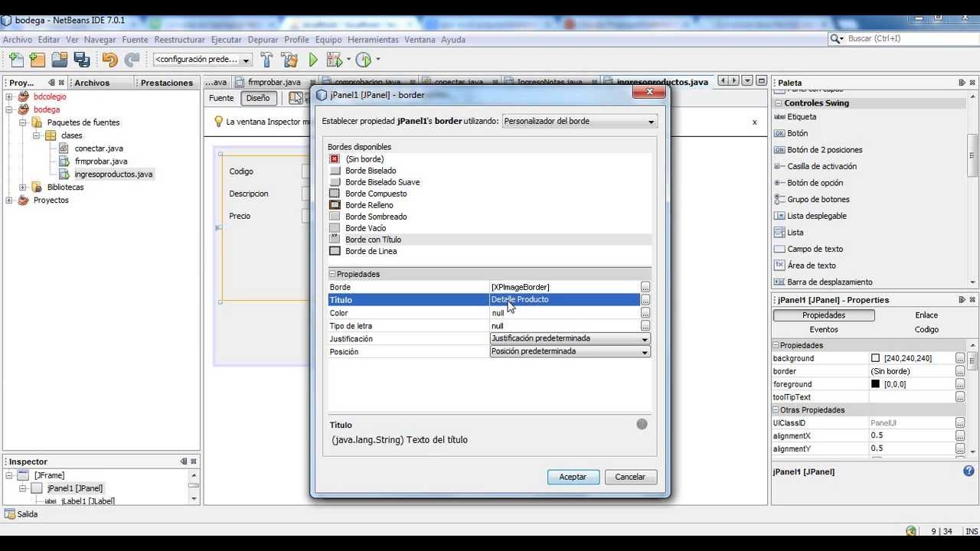Open project configuration dropdown in toolbar
980x551 pixels.
tap(202, 60)
